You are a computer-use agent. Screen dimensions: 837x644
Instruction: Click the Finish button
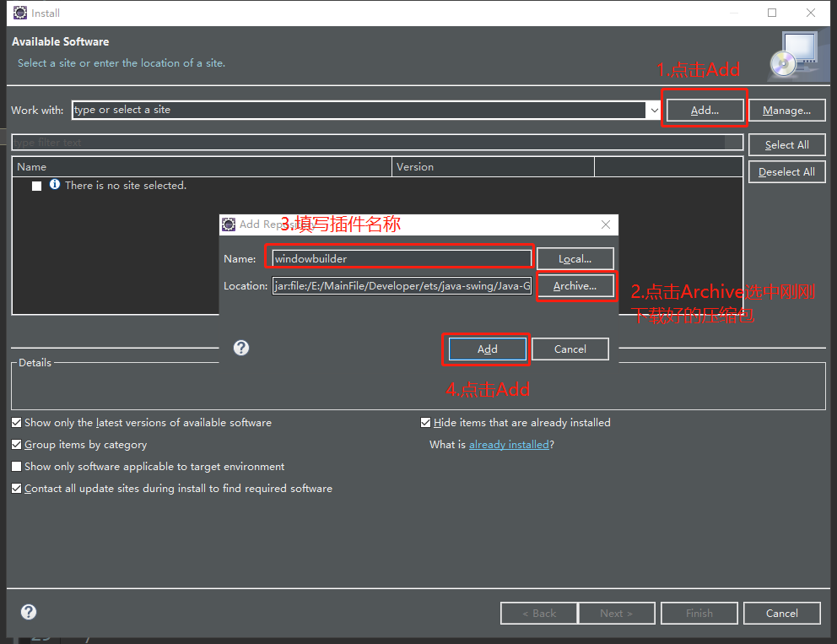point(699,613)
